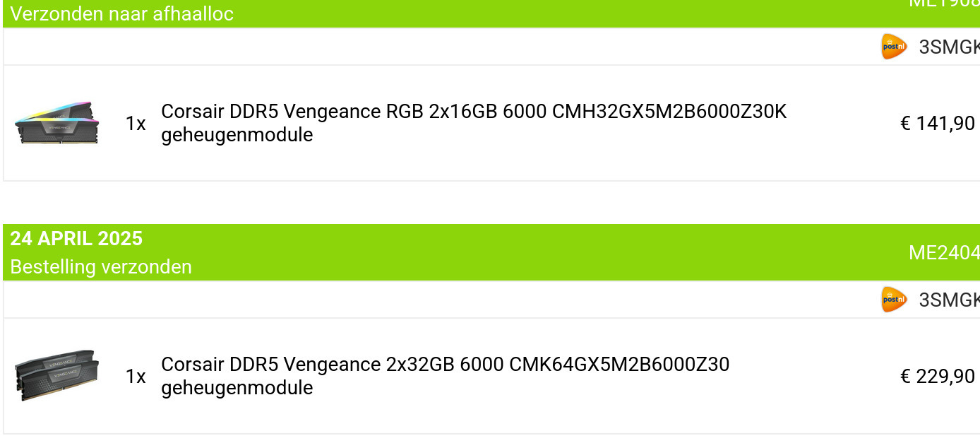
Task: Click the PostNL logo in the 24 April order
Action: point(893,300)
